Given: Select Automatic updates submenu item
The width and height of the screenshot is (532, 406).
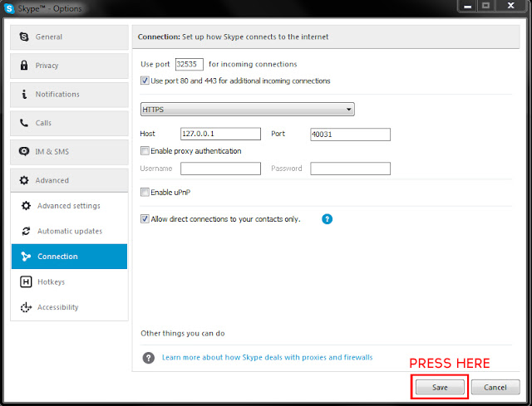Looking at the screenshot, I should coord(69,231).
